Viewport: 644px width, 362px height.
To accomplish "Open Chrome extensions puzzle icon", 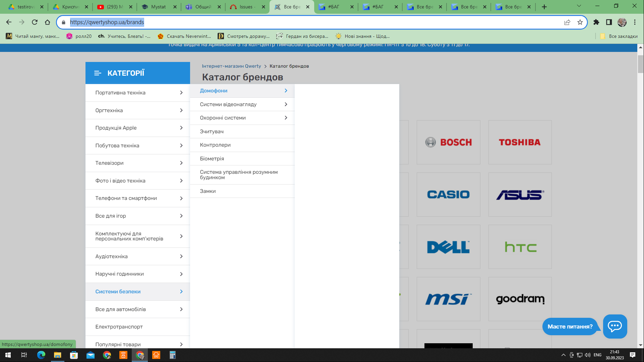I will pyautogui.click(x=596, y=22).
